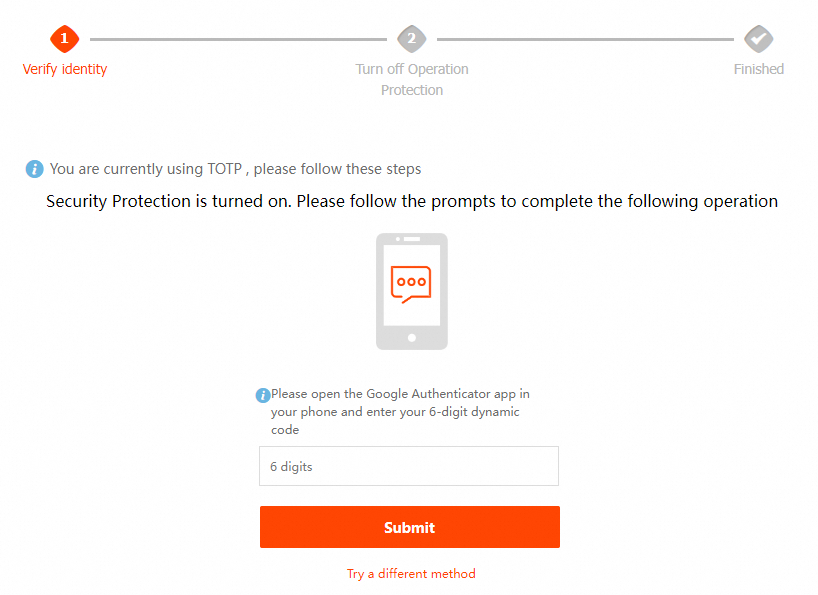818x595 pixels.
Task: Select the Finished step label
Action: [758, 69]
